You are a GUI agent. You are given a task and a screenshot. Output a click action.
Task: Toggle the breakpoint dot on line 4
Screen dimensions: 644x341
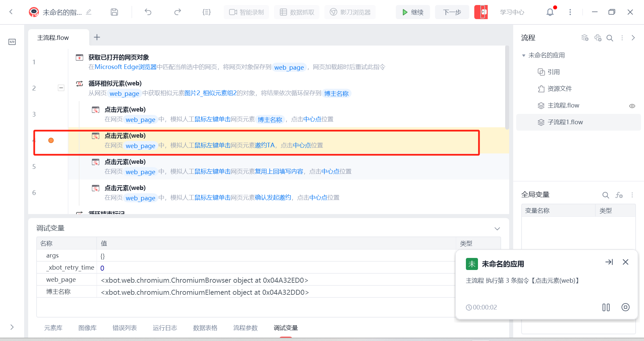point(51,140)
